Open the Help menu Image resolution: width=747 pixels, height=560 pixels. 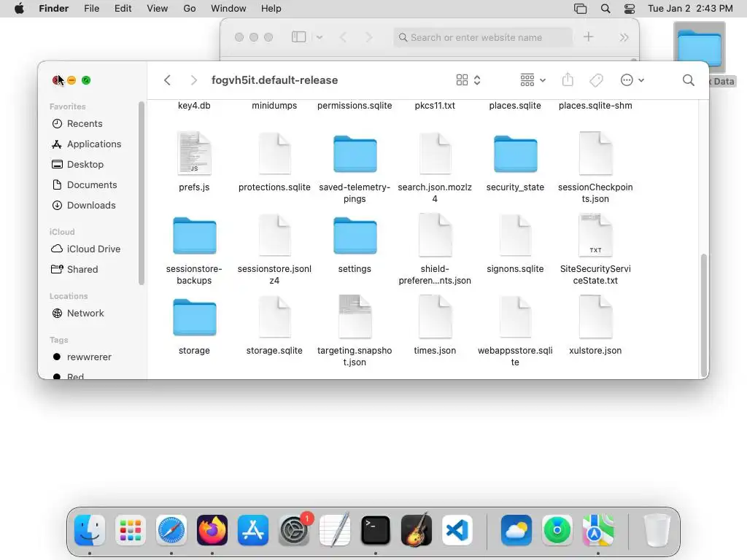(271, 9)
